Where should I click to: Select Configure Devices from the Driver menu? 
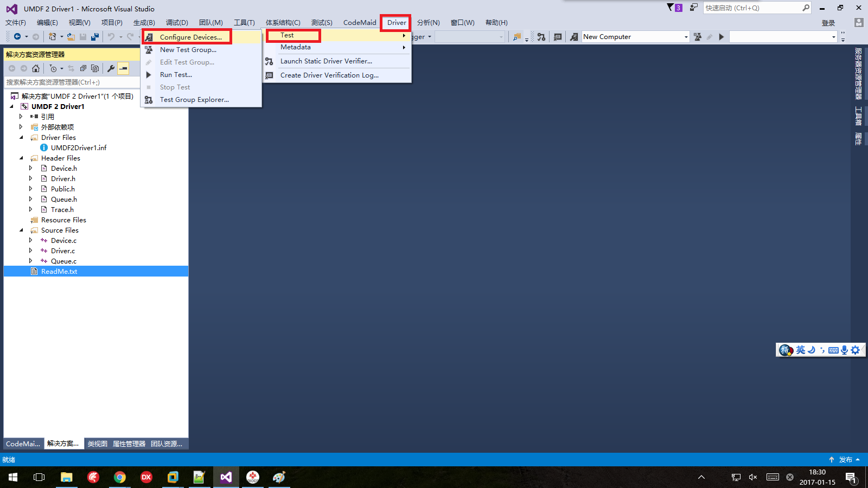pyautogui.click(x=190, y=36)
